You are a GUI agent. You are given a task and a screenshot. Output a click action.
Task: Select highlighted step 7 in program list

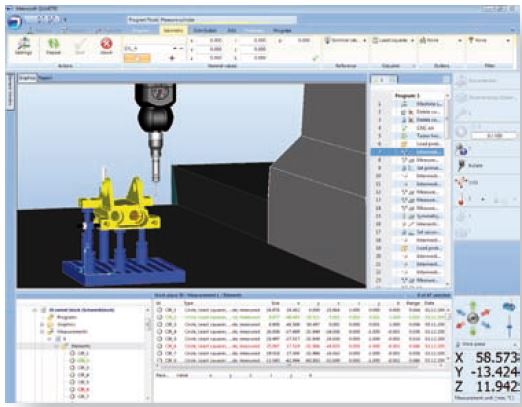click(407, 152)
